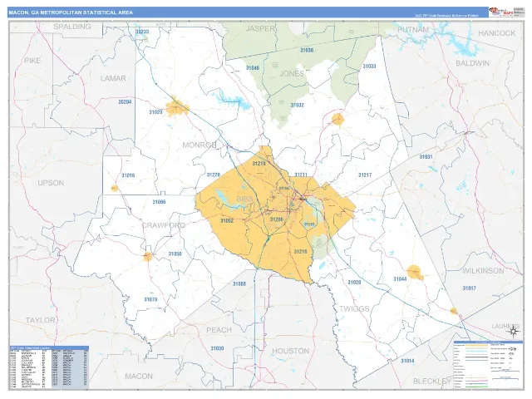The width and height of the screenshot is (532, 399).
Task: Click ZIP code 31210
Action: point(259,164)
